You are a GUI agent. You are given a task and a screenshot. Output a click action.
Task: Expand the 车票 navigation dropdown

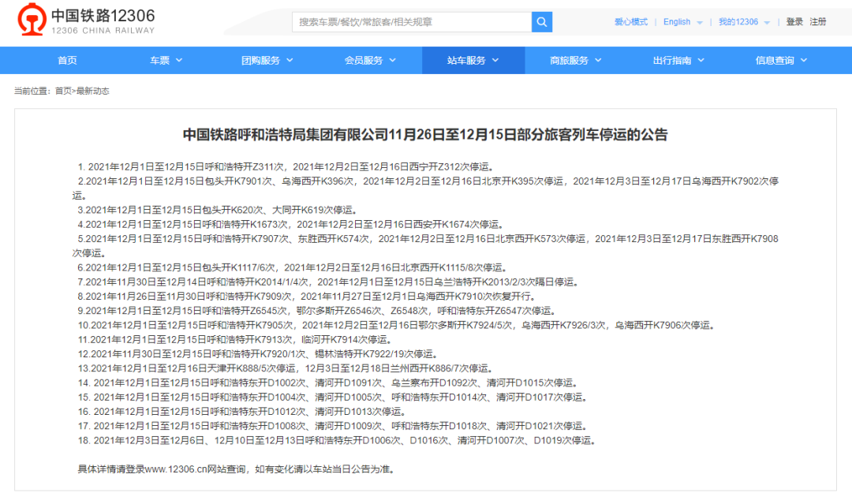click(165, 59)
